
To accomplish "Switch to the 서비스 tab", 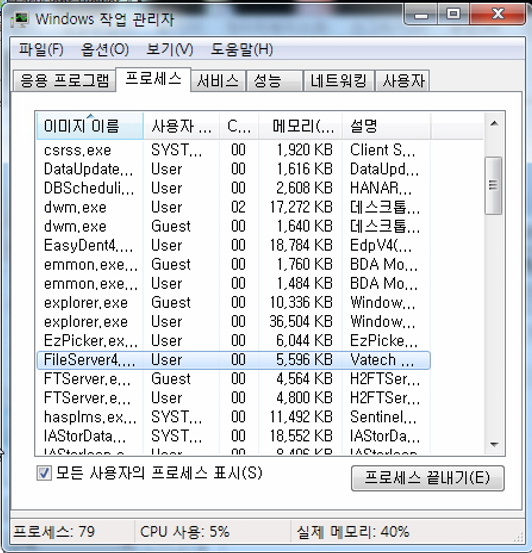I will pyautogui.click(x=218, y=81).
